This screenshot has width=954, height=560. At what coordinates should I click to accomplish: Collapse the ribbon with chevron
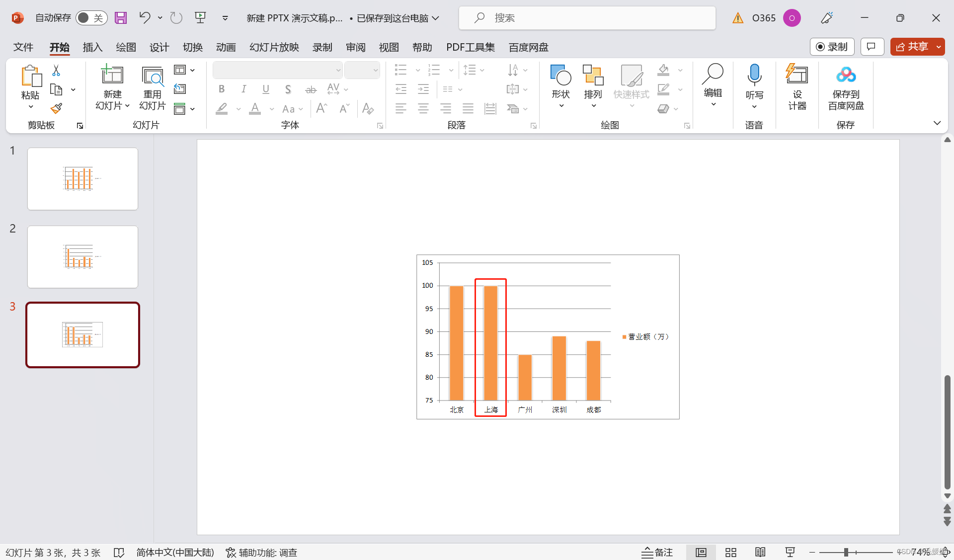tap(937, 123)
